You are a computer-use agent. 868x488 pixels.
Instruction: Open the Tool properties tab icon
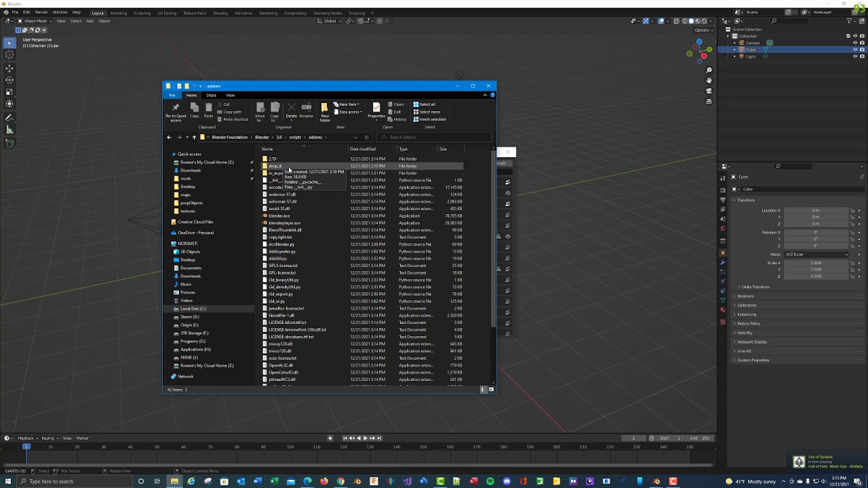[723, 178]
